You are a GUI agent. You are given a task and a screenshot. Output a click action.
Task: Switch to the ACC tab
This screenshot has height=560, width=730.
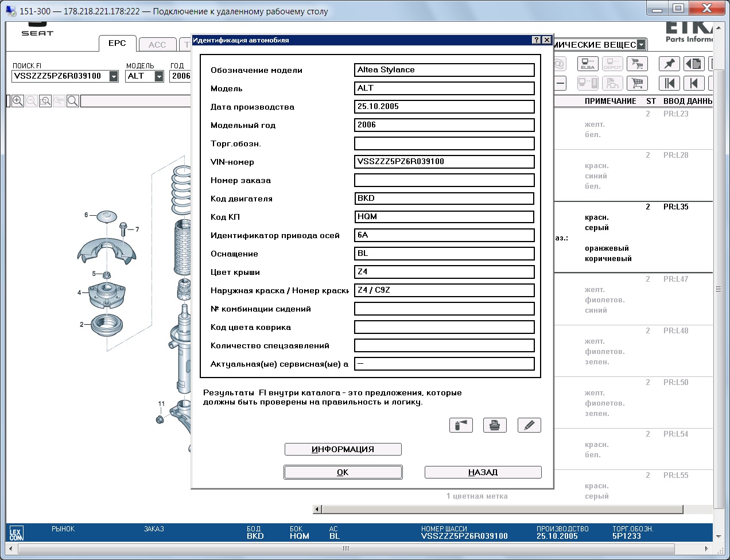tap(157, 45)
